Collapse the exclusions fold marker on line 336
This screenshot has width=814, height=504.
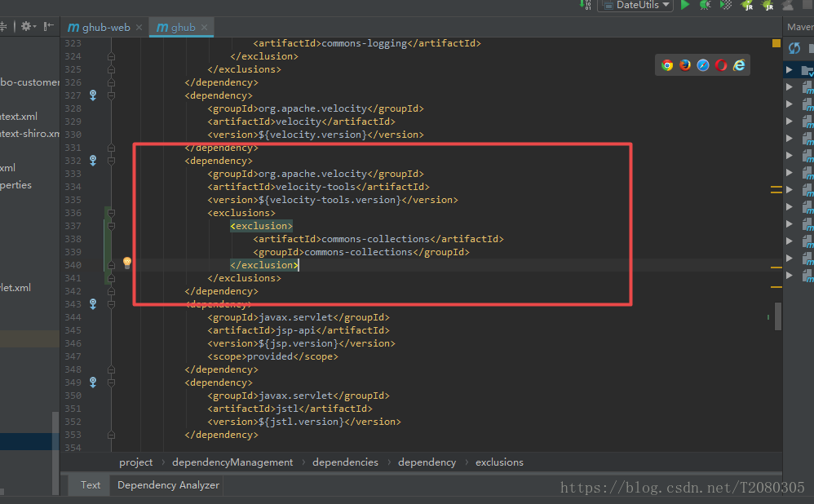tap(111, 213)
